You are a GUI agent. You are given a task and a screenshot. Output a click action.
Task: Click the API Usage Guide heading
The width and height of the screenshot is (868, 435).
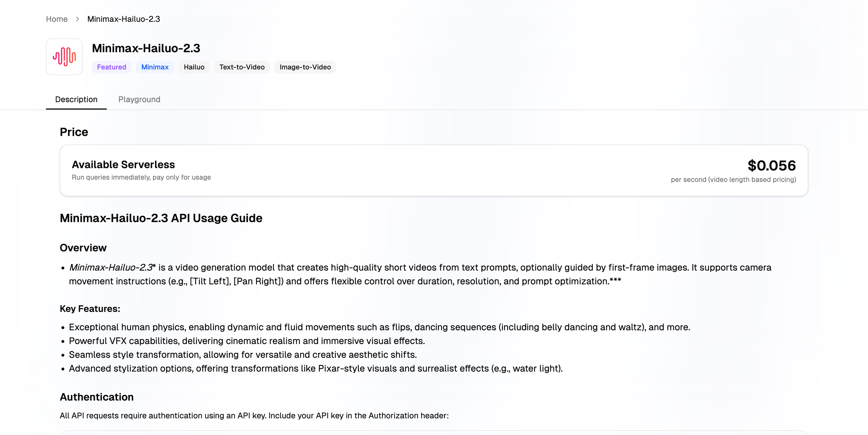pos(161,218)
